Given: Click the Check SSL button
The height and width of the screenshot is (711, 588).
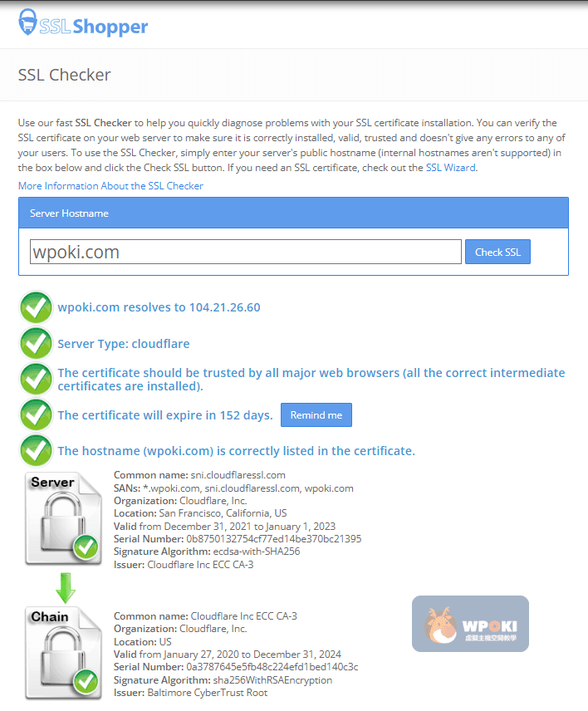Looking at the screenshot, I should point(497,252).
